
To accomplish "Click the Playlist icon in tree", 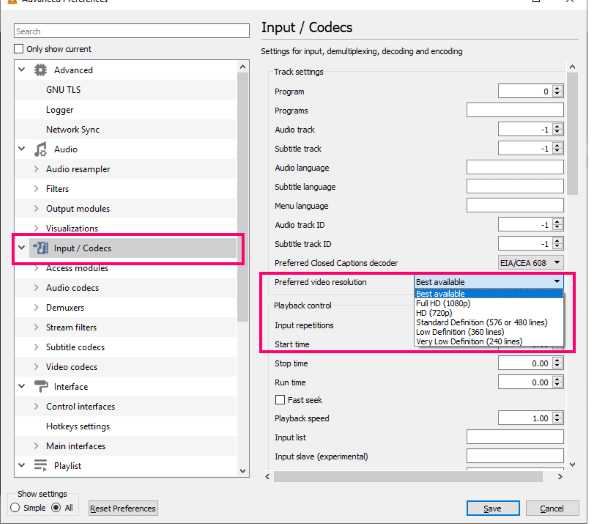I will click(40, 465).
